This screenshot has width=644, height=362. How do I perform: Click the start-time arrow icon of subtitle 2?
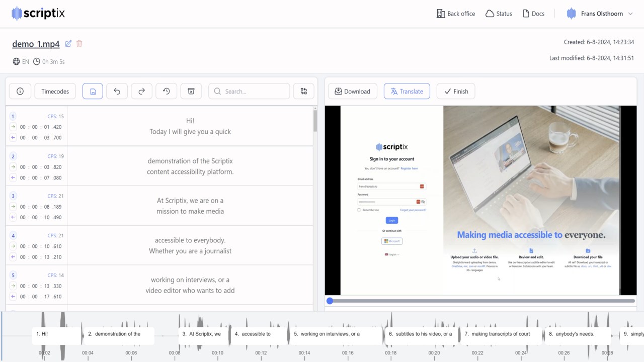[x=13, y=167]
